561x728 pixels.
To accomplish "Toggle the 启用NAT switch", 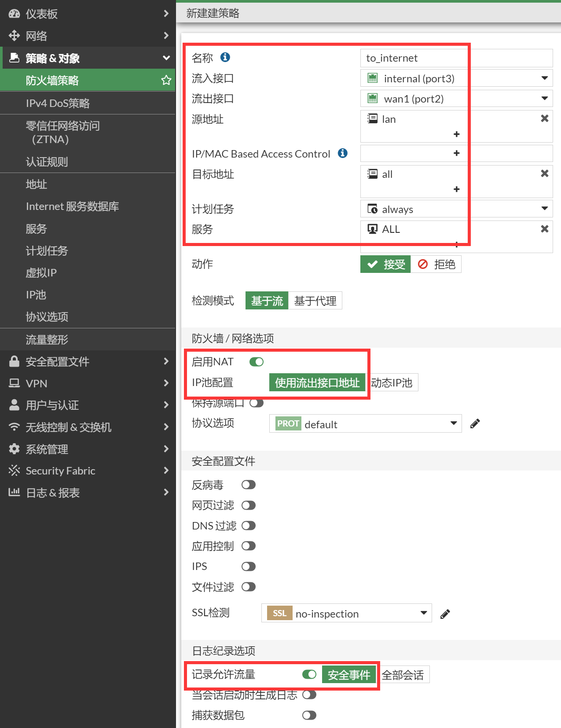I will (x=256, y=362).
